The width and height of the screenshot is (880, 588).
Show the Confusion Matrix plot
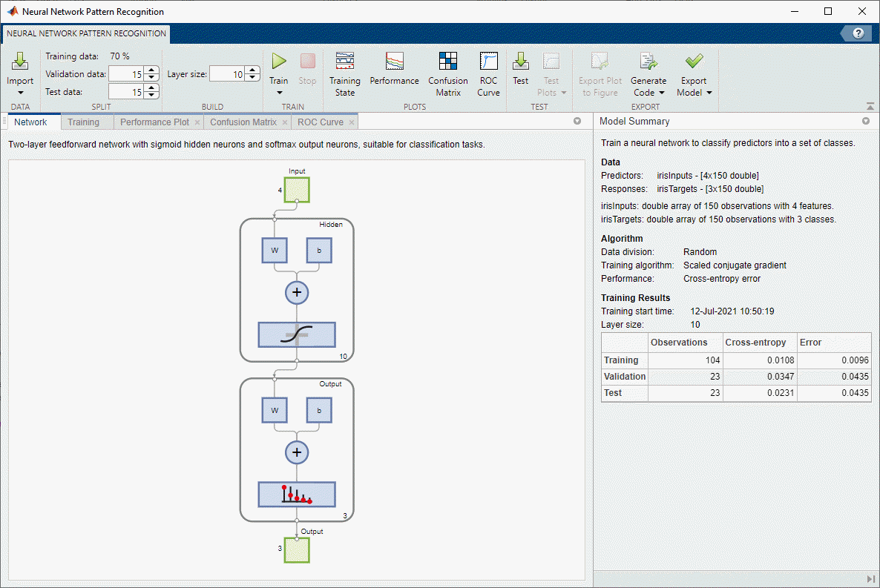[448, 62]
